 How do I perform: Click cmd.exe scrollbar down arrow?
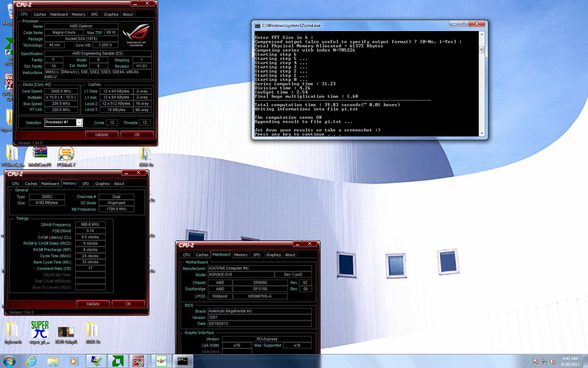(x=482, y=133)
